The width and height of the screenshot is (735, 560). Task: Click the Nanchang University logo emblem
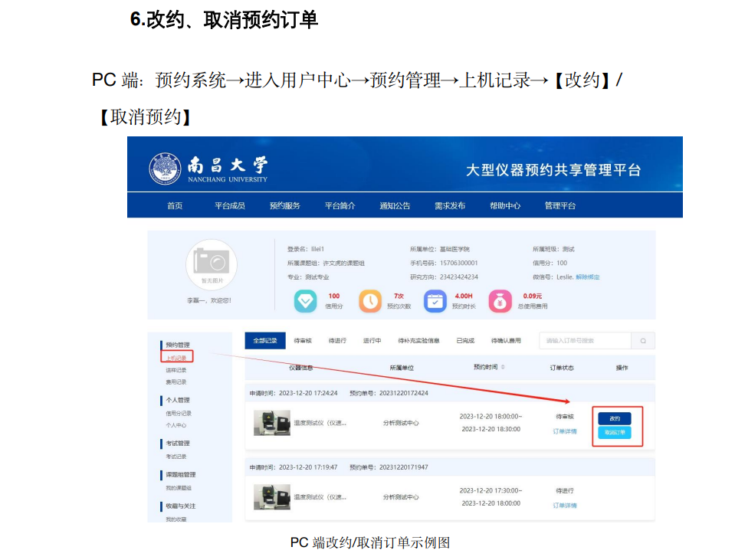pos(165,169)
